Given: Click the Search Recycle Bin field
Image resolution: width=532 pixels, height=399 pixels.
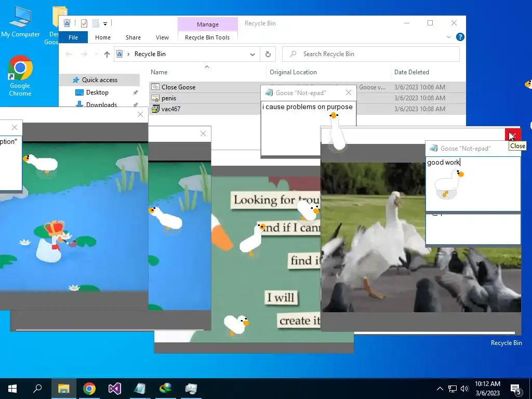Looking at the screenshot, I should tap(371, 54).
